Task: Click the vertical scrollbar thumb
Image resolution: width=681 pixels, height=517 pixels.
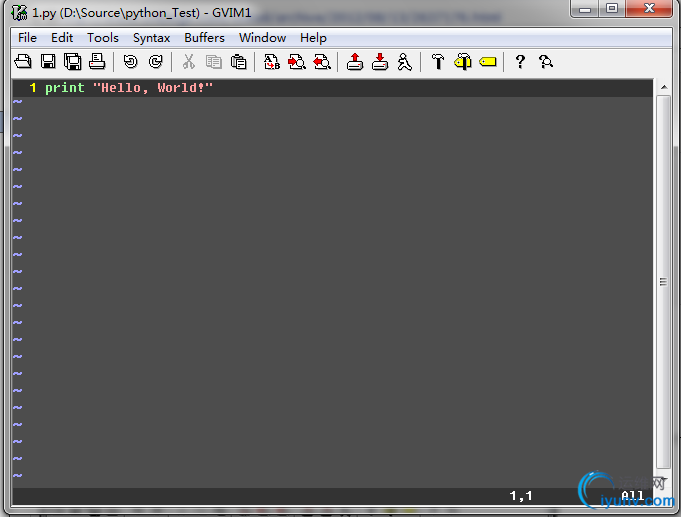Action: pyautogui.click(x=663, y=282)
